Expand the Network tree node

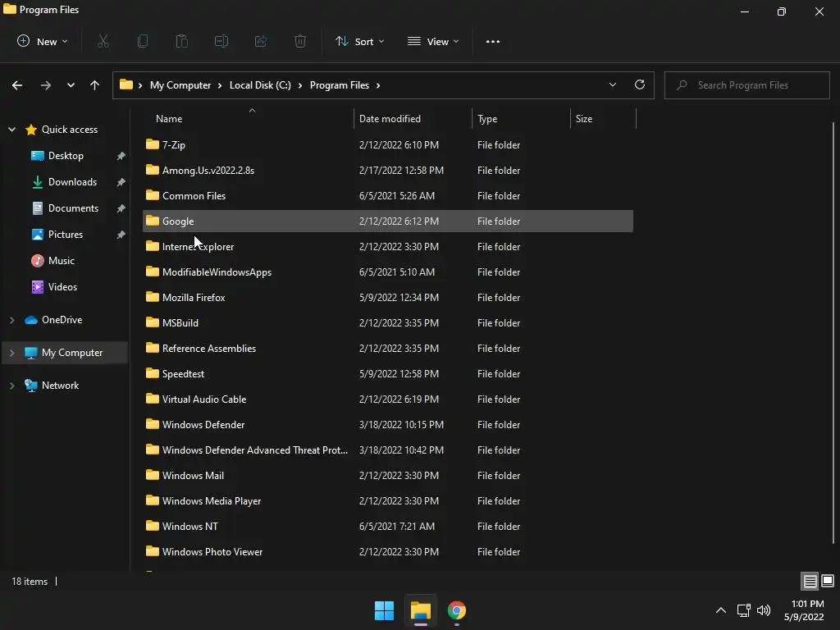pyautogui.click(x=11, y=386)
